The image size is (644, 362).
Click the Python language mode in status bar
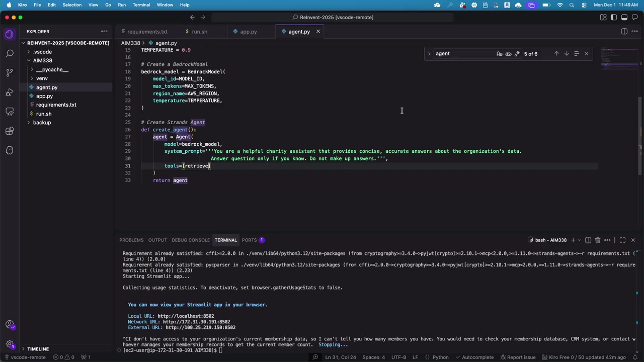click(x=440, y=357)
